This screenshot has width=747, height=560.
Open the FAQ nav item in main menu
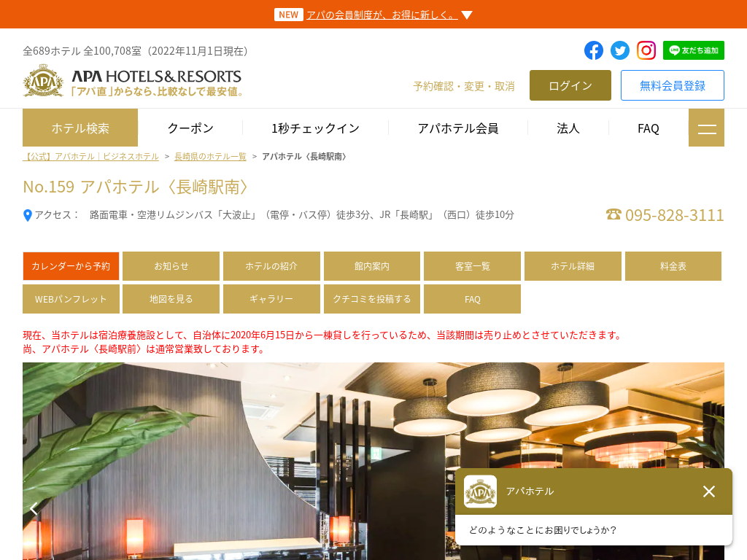(648, 128)
